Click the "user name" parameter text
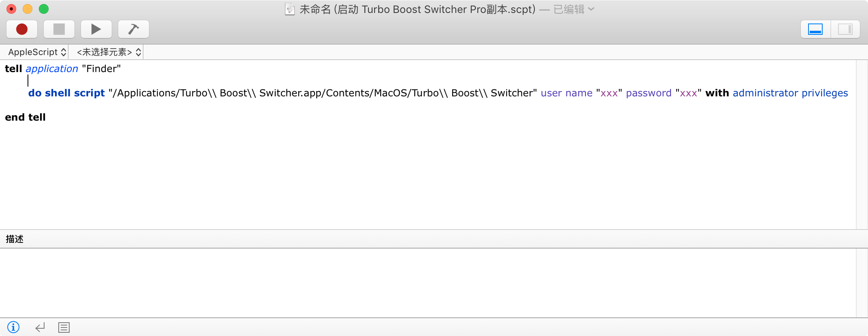Viewport: 868px width, 336px height. click(566, 93)
